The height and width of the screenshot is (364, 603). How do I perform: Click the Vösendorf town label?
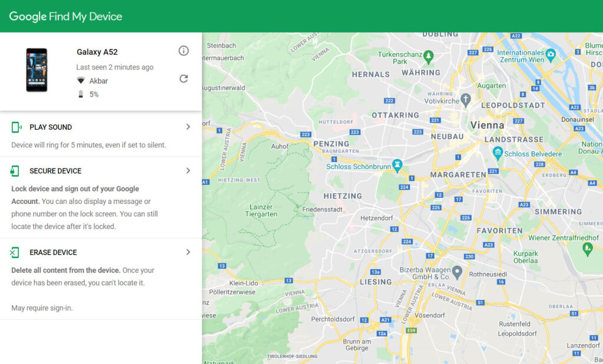click(x=429, y=316)
